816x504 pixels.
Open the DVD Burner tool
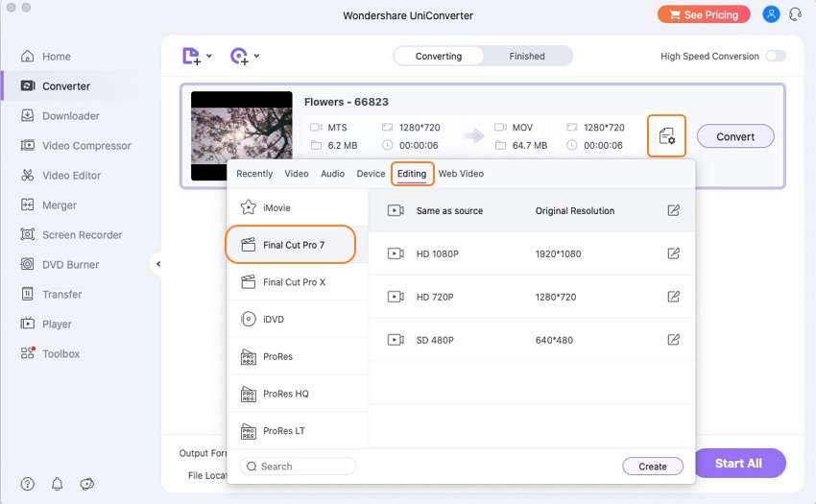[x=70, y=265]
